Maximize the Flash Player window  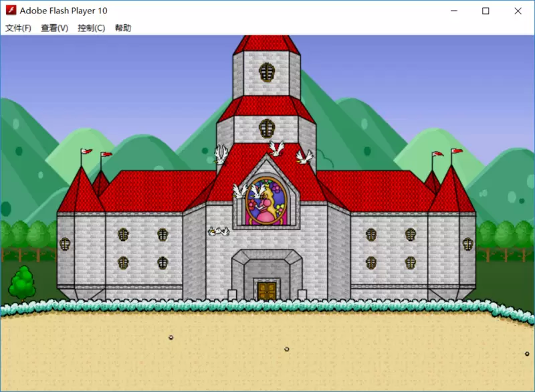point(486,11)
